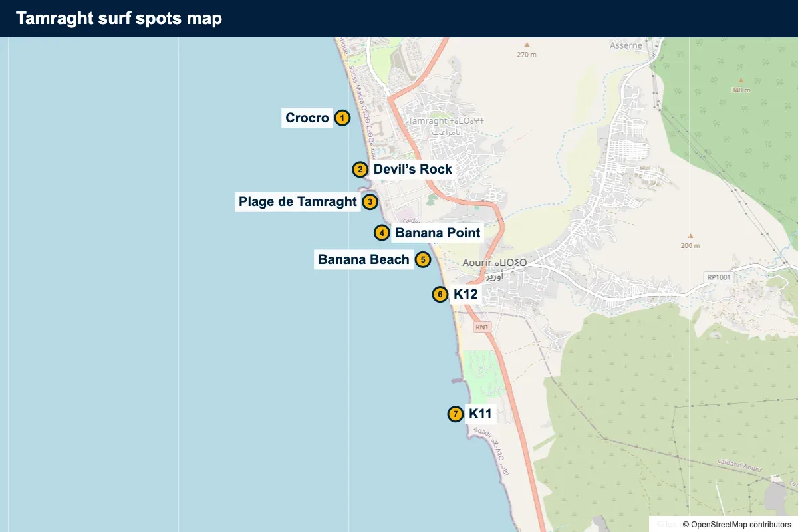Click the K11 spot label
This screenshot has width=798, height=532.
point(480,414)
